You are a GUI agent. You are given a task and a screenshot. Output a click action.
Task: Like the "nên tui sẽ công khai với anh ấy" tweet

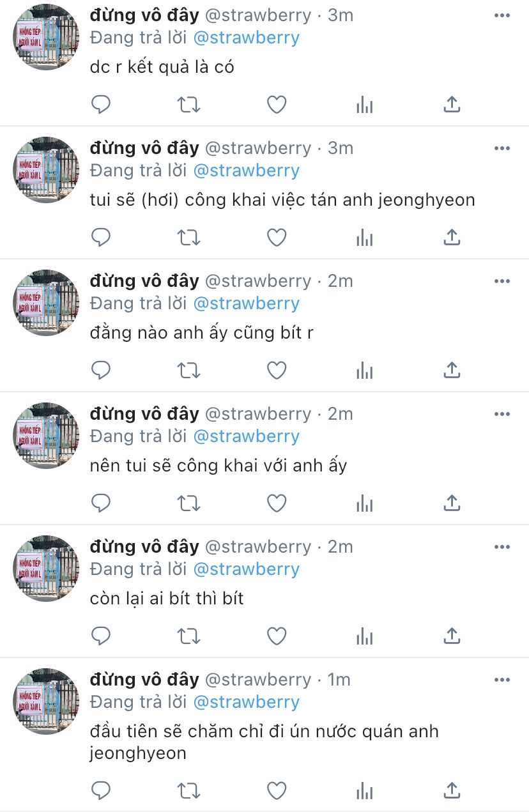(276, 503)
